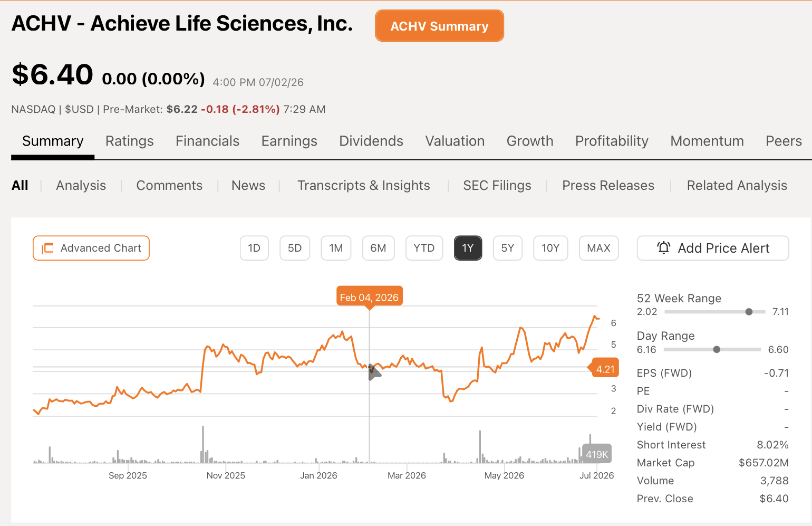Click the Sep 2025 axis label
The height and width of the screenshot is (526, 812).
pyautogui.click(x=128, y=475)
